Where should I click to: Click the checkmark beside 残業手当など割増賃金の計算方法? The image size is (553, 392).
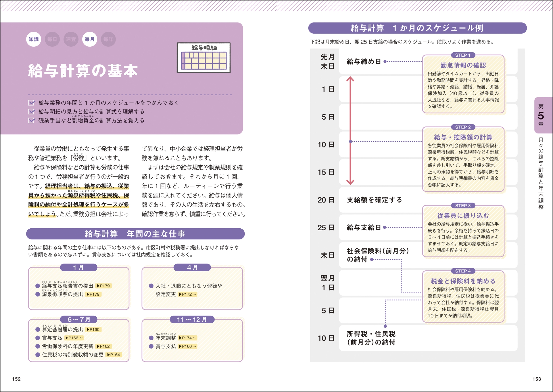pos(32,120)
